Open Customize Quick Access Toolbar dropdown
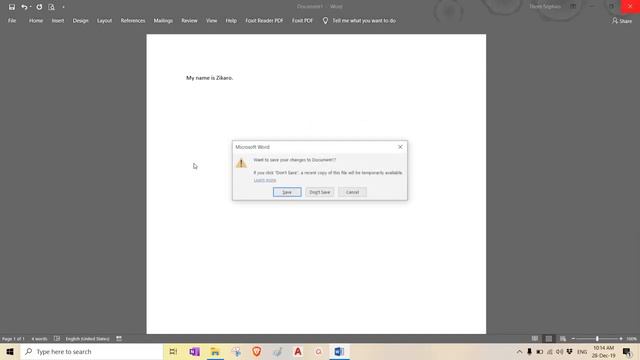The image size is (640, 360). (x=63, y=7)
